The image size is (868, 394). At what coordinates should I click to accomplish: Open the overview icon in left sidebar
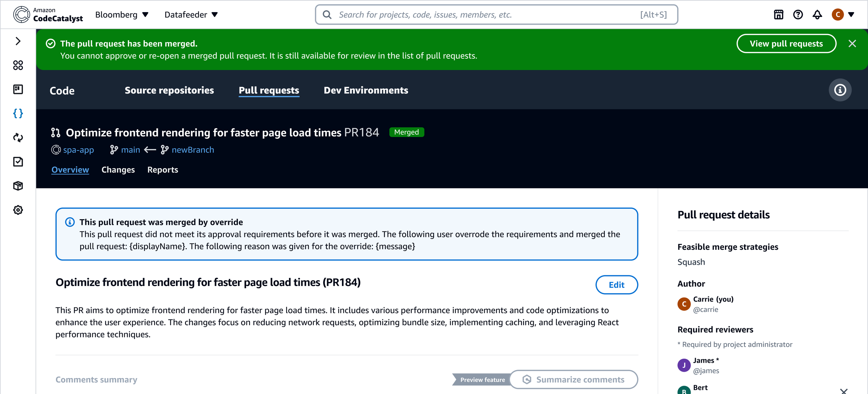point(18,65)
